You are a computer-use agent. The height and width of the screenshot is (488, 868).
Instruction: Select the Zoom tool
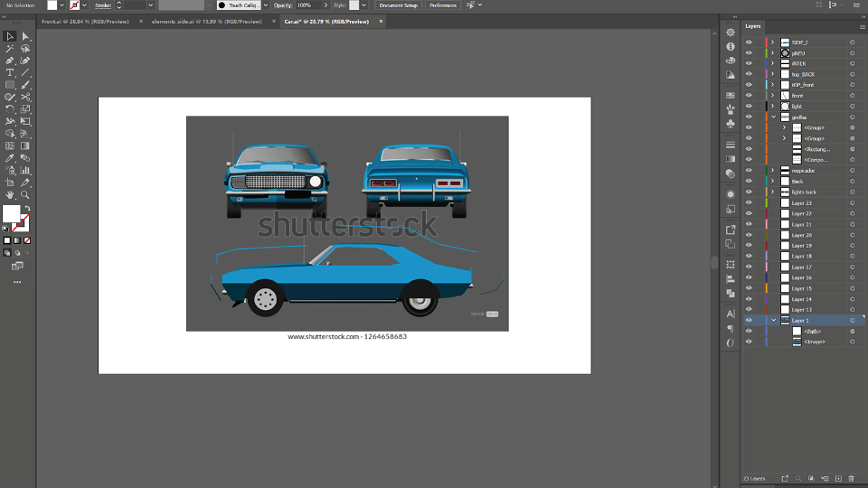[25, 195]
